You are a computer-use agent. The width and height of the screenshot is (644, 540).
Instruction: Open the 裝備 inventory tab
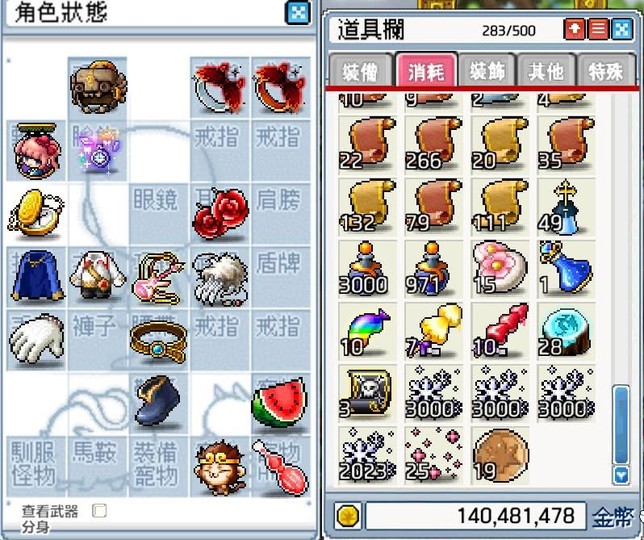point(360,71)
